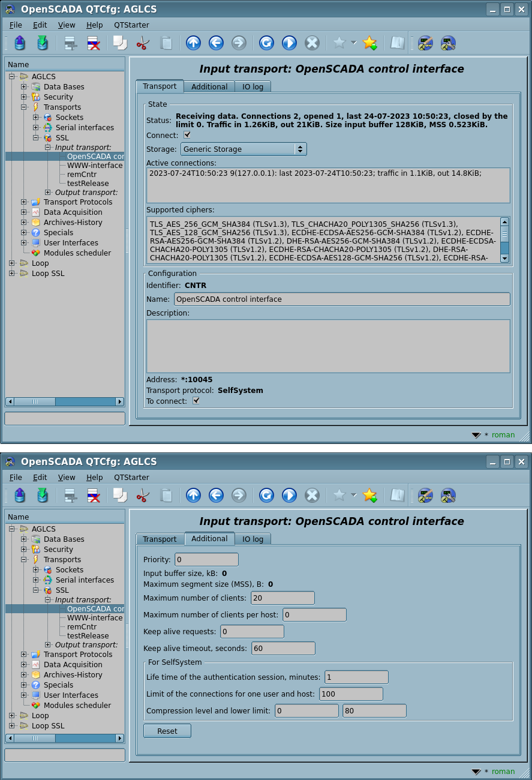The width and height of the screenshot is (532, 780).
Task: Click yellow star favorite-add icon in upper toolbar
Action: [369, 43]
